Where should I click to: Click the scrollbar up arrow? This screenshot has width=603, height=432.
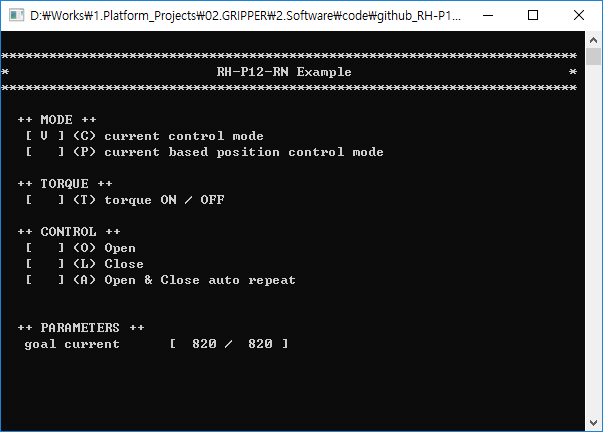(x=593, y=41)
